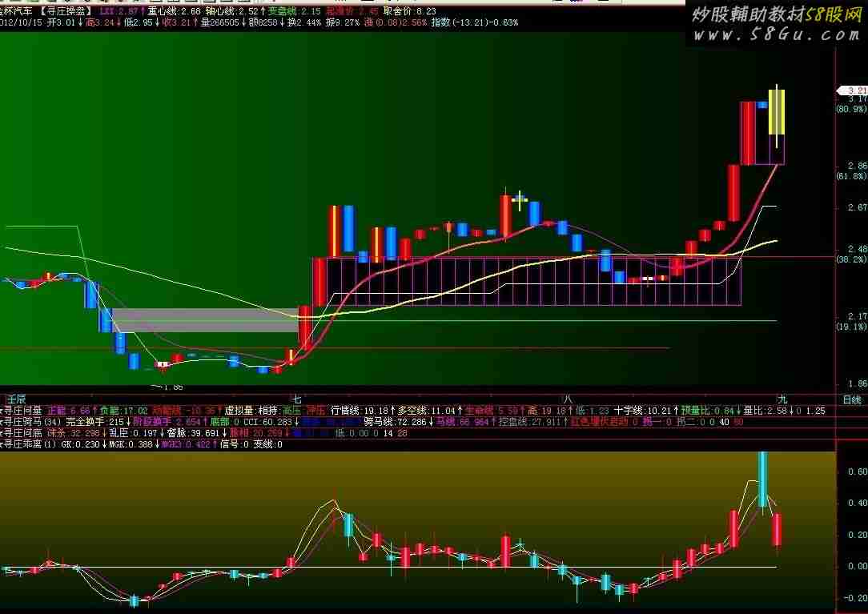Click the 2.48 (38.2%) price level label
This screenshot has height=614, width=868.
(x=852, y=254)
